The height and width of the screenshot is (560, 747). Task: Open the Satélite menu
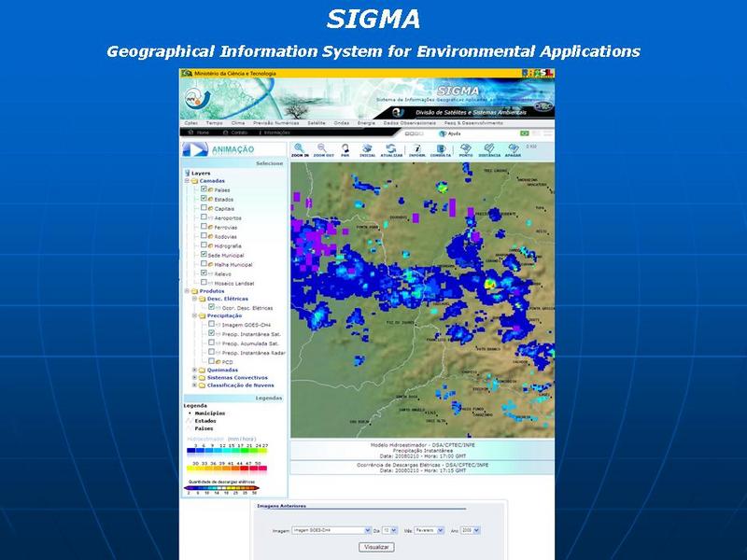pyautogui.click(x=317, y=123)
